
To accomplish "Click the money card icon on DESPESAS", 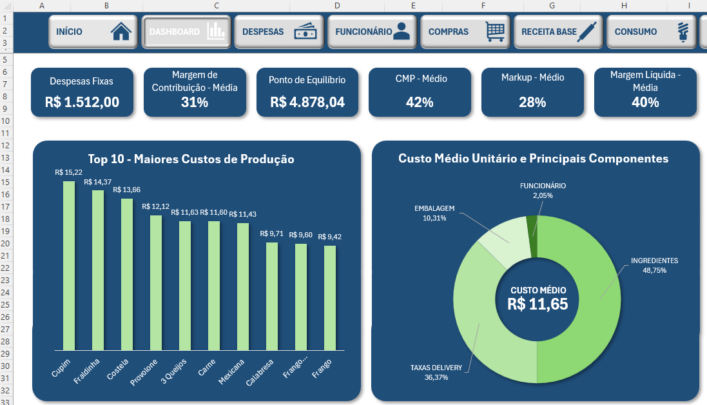I will click(x=305, y=32).
